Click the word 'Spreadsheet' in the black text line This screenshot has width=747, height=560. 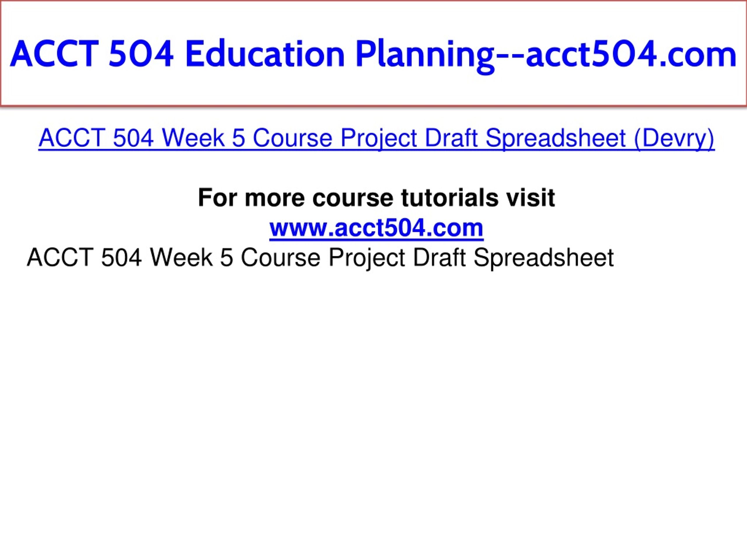click(x=543, y=258)
